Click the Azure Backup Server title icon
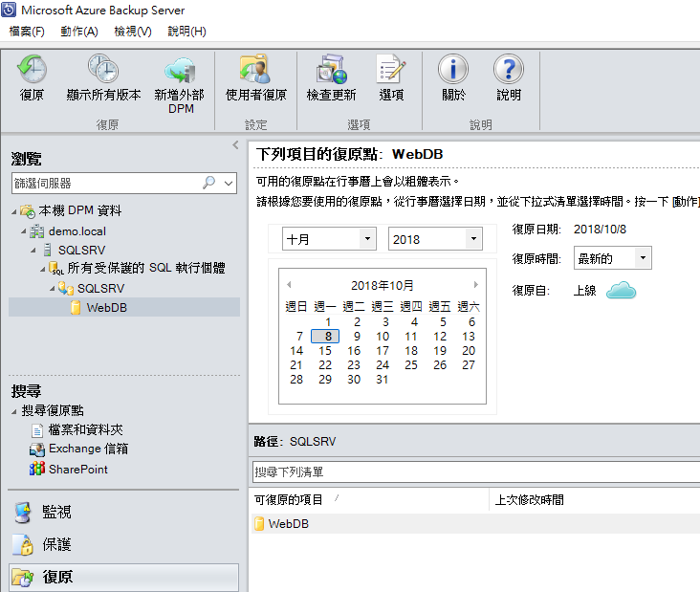Screen dimensions: 700x592 [9, 10]
